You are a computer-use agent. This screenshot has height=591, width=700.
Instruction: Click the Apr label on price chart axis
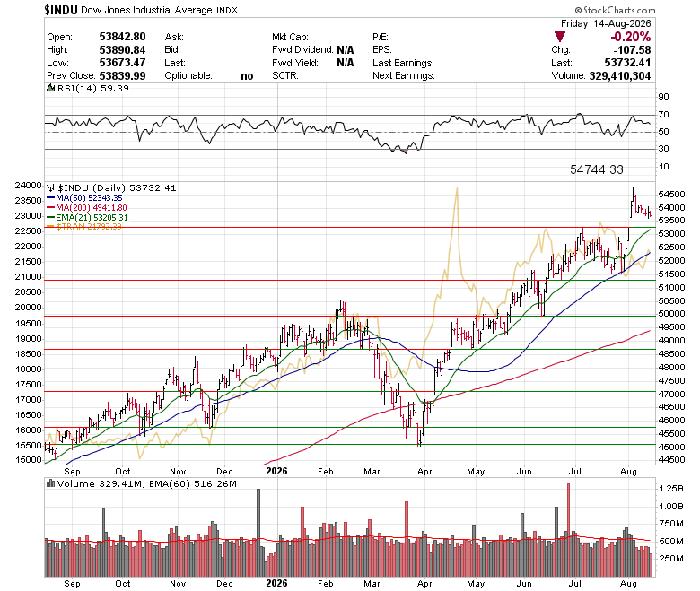424,472
